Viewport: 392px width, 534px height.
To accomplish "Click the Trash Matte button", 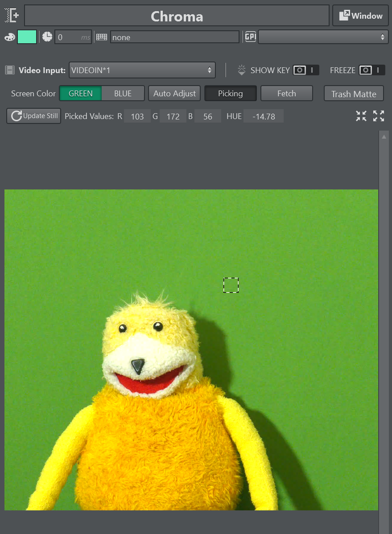I will click(354, 94).
